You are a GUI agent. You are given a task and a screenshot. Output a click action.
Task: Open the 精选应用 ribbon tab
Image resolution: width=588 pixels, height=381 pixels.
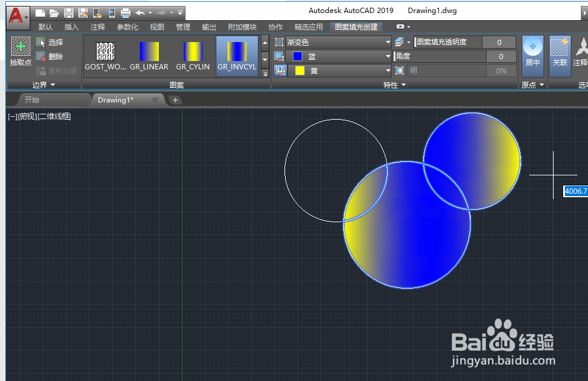[x=309, y=27]
